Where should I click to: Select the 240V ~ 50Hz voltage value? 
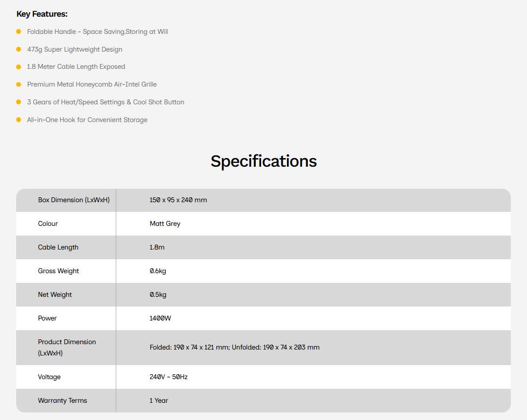168,377
